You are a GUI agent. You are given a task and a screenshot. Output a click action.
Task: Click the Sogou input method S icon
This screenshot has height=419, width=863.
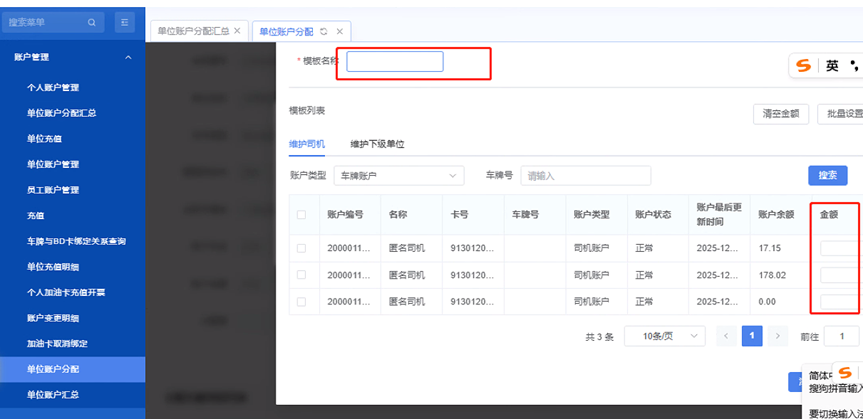803,66
